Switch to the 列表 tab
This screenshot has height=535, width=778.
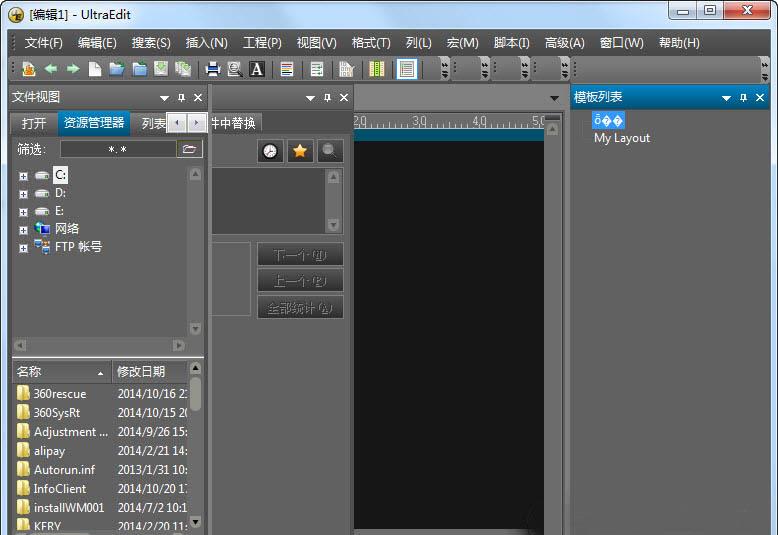pyautogui.click(x=153, y=123)
